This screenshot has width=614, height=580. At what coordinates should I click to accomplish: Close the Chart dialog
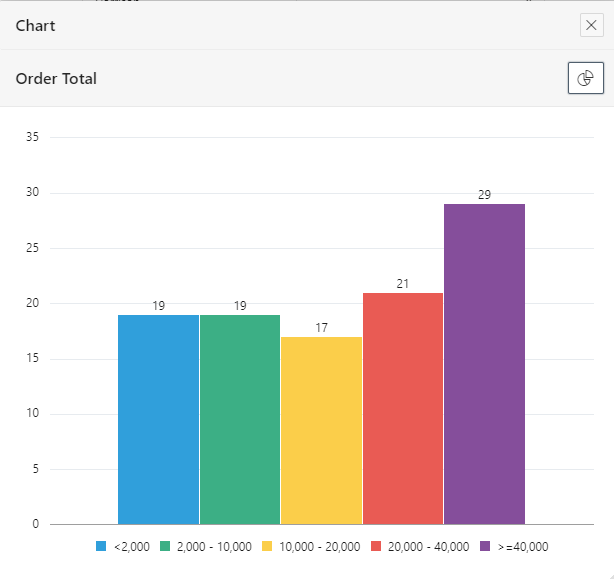(591, 26)
